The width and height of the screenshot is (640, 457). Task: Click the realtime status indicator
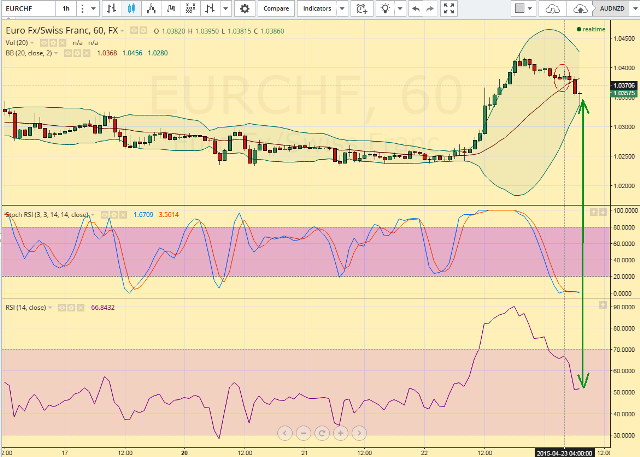[591, 29]
